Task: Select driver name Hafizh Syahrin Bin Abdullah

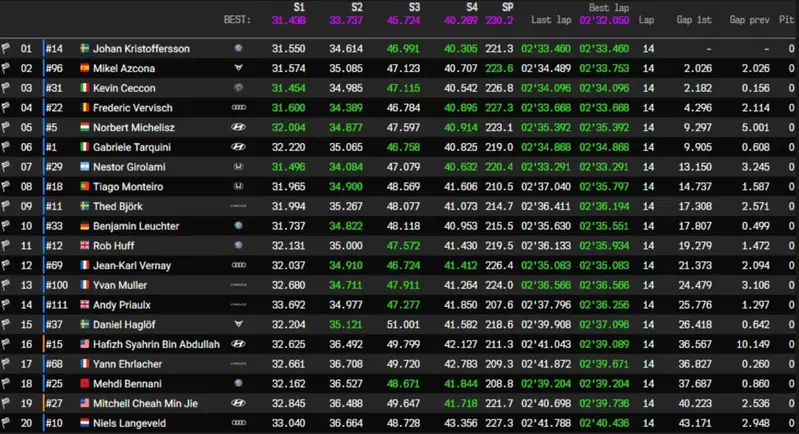Action: 156,344
